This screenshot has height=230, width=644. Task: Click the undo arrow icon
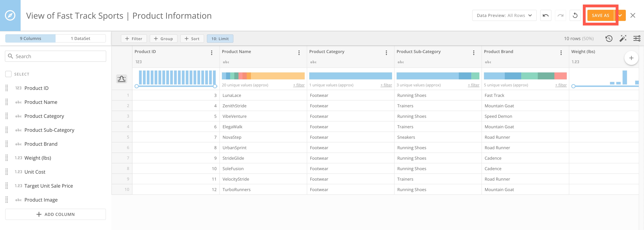tap(546, 15)
